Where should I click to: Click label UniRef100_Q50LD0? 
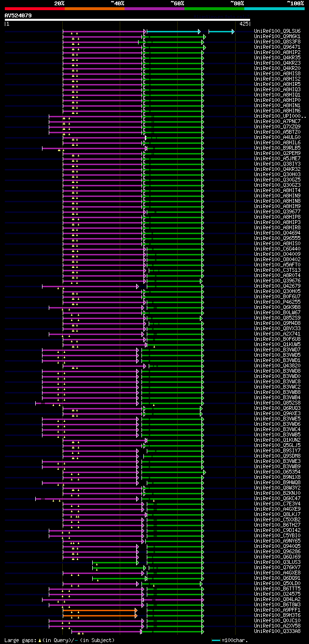point(277,584)
